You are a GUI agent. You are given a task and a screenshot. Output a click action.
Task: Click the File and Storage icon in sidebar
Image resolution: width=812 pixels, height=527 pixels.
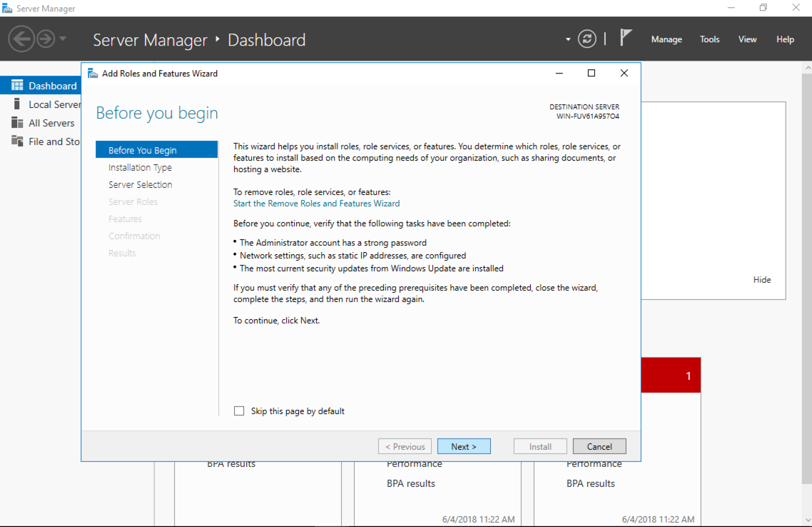point(17,141)
